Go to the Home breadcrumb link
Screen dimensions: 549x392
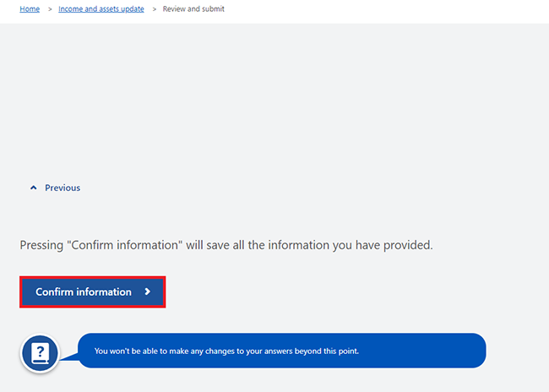tap(30, 9)
